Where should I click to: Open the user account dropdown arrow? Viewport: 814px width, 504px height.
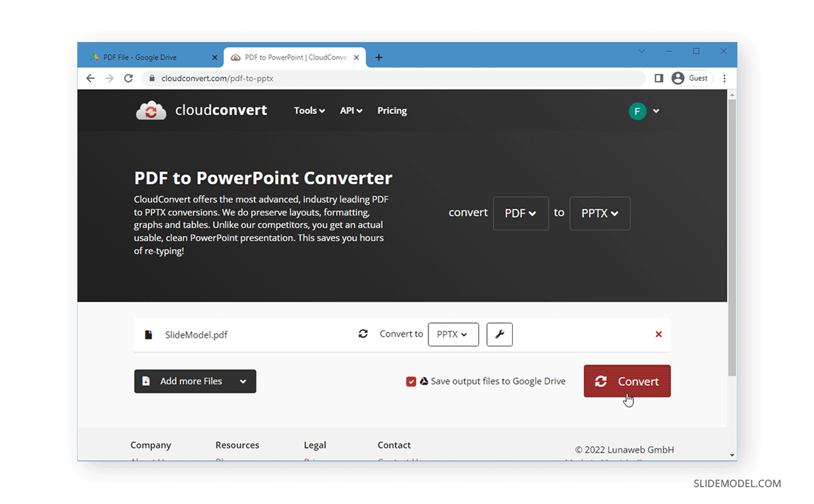[x=656, y=111]
